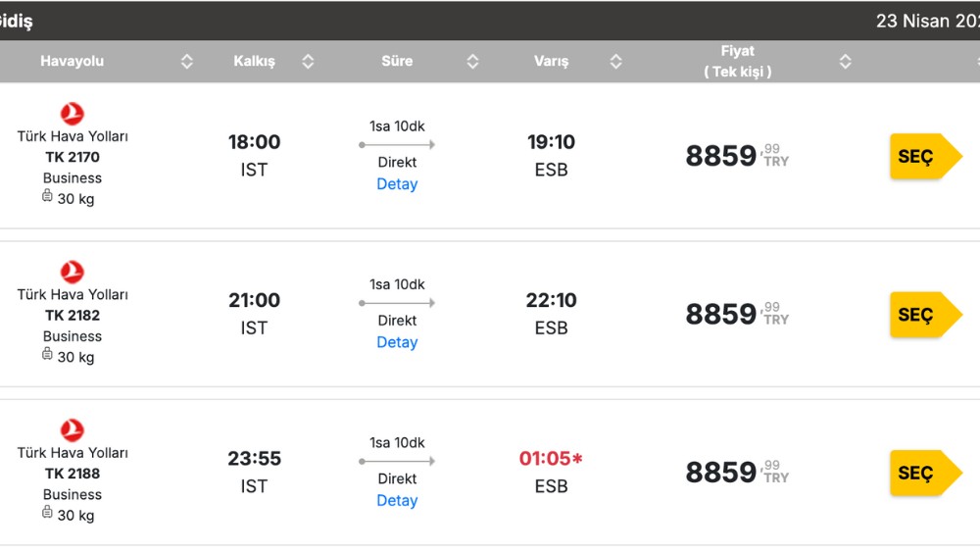Click Turkish Airlines logo for flight TK 2182

[x=72, y=272]
